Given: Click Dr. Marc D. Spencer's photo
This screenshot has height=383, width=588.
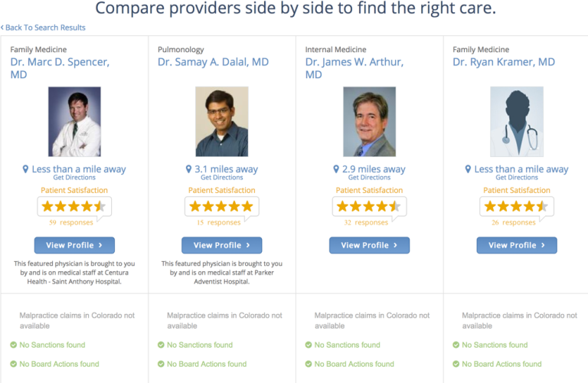Looking at the screenshot, I should pyautogui.click(x=74, y=122).
